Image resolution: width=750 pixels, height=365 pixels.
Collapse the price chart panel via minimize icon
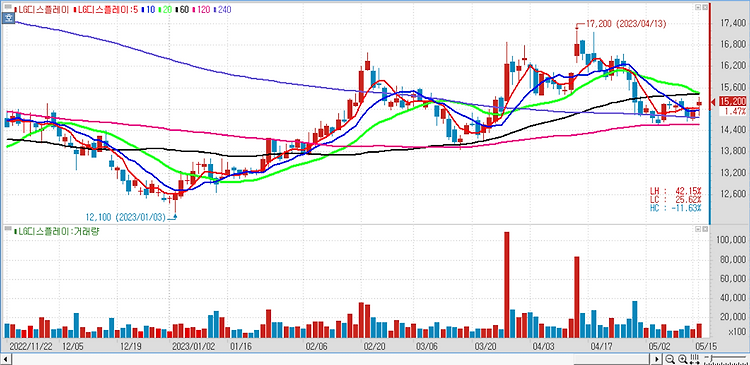click(697, 8)
